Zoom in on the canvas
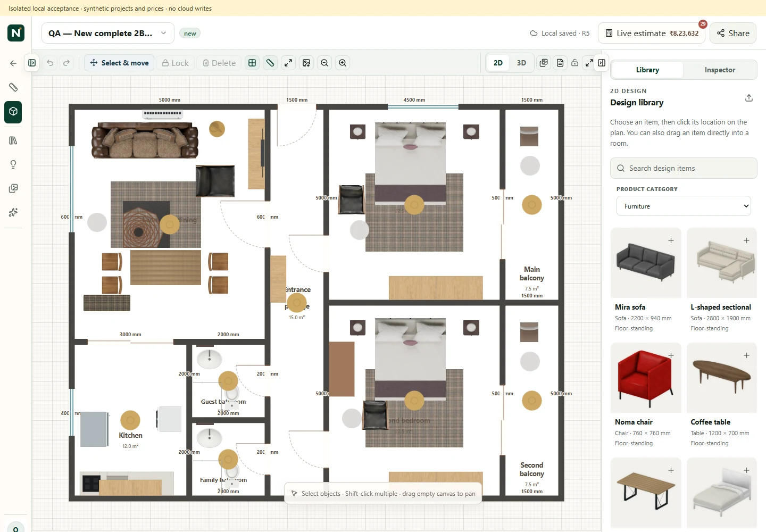This screenshot has width=766, height=532. point(343,63)
